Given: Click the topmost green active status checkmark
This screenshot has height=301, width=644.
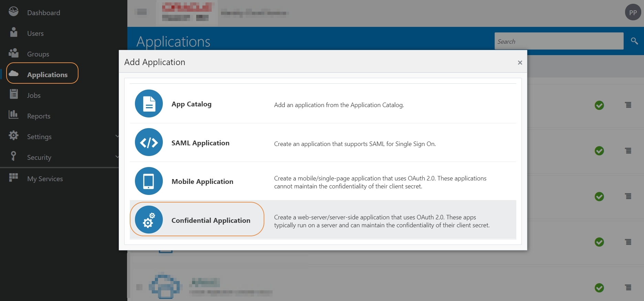Looking at the screenshot, I should pos(599,105).
